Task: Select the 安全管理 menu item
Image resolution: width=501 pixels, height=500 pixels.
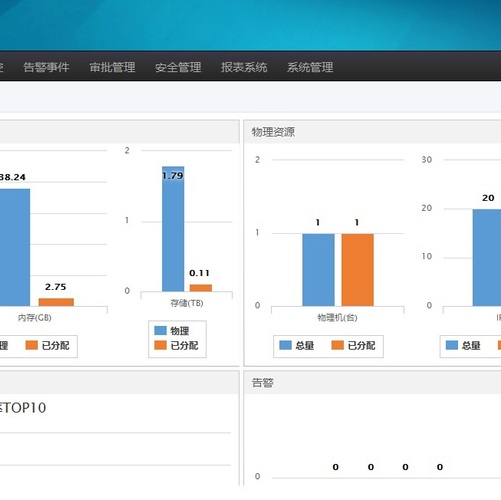Action: click(178, 67)
